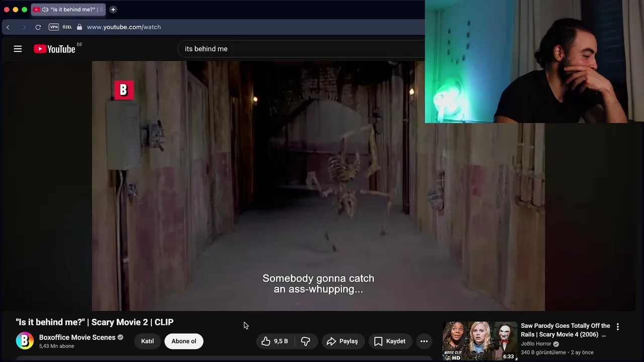
Task: Open the YouTube hamburger guide menu
Action: click(18, 49)
